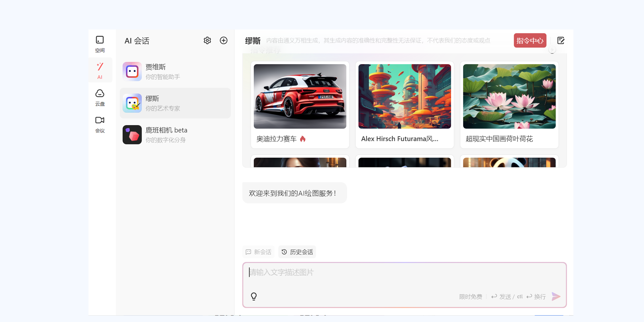View 历史会话 conversation history

click(x=297, y=252)
